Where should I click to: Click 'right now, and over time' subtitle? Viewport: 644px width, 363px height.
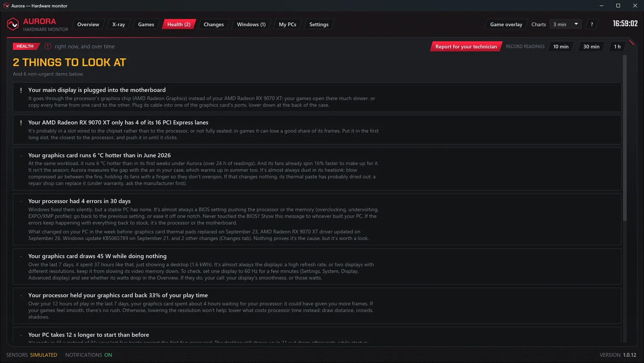(85, 46)
